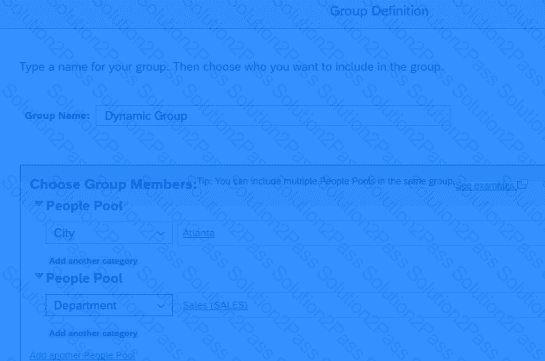Collapse the first People Pool with City
This screenshot has height=361, width=545.
point(39,204)
